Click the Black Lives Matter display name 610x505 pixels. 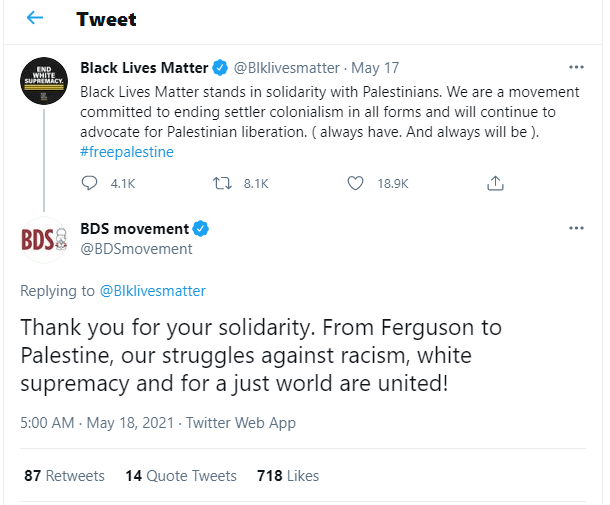(x=143, y=68)
